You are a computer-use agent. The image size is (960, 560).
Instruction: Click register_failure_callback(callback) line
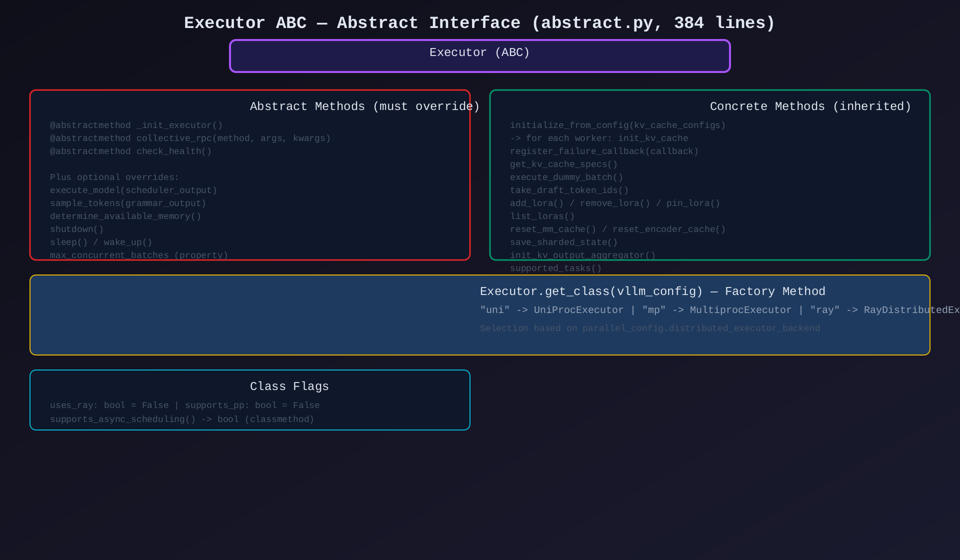tap(604, 151)
